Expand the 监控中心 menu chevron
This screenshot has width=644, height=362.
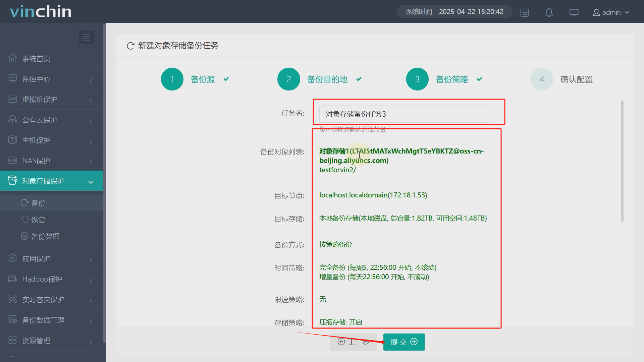pos(91,80)
